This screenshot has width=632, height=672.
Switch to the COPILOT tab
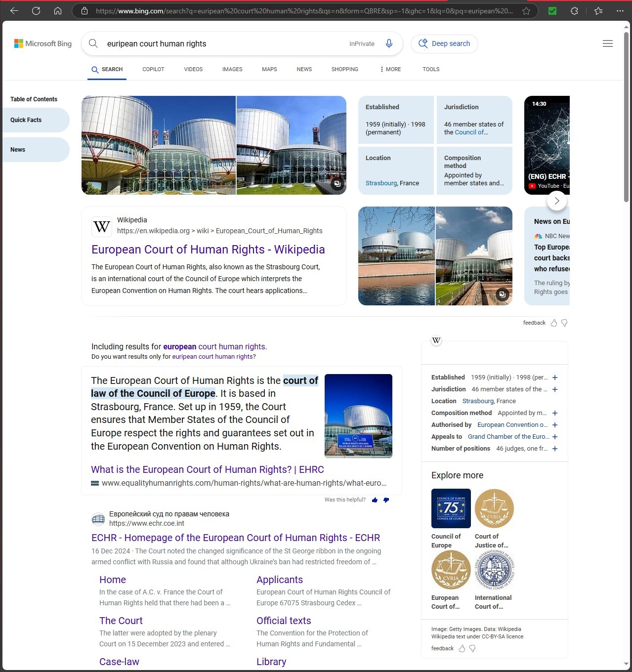coord(153,69)
